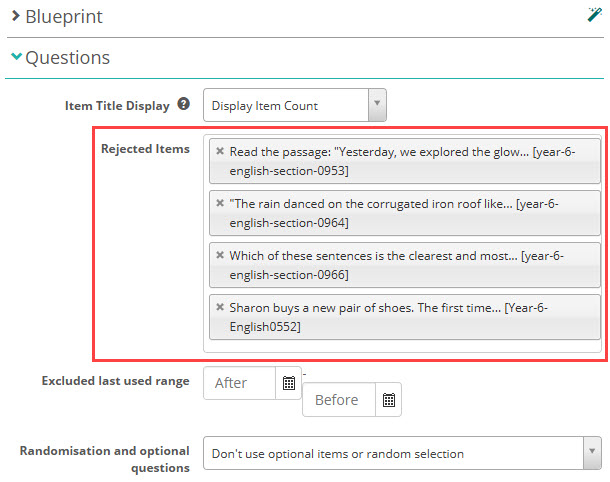Image resolution: width=610 pixels, height=482 pixels.
Task: Remove the "Read the passage" rejected item
Action: (220, 151)
